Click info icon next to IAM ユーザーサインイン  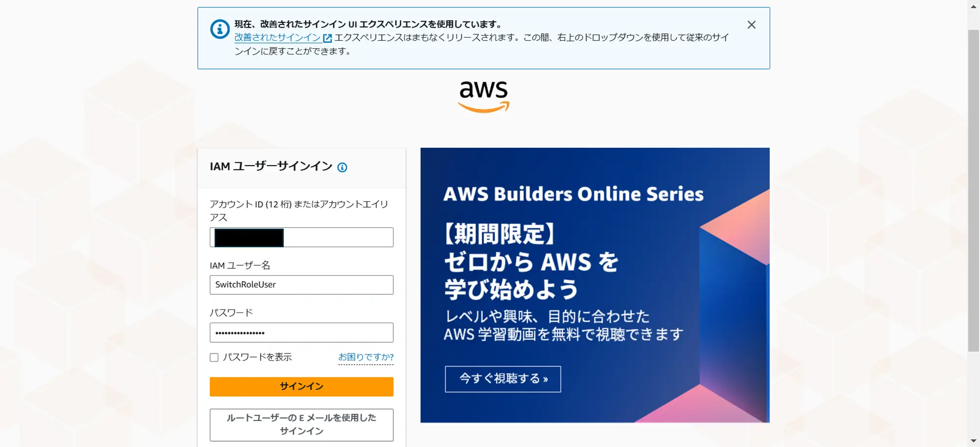[x=342, y=167]
